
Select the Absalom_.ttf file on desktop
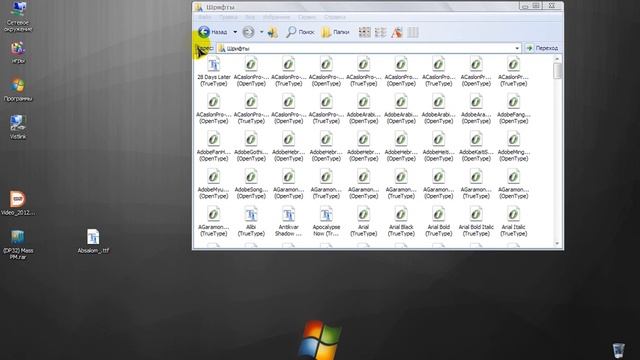click(93, 241)
